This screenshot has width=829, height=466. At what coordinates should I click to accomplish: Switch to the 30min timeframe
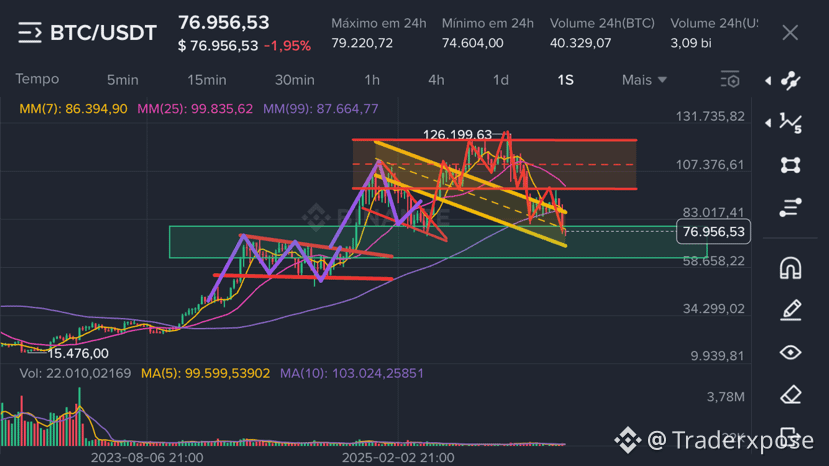pos(294,80)
